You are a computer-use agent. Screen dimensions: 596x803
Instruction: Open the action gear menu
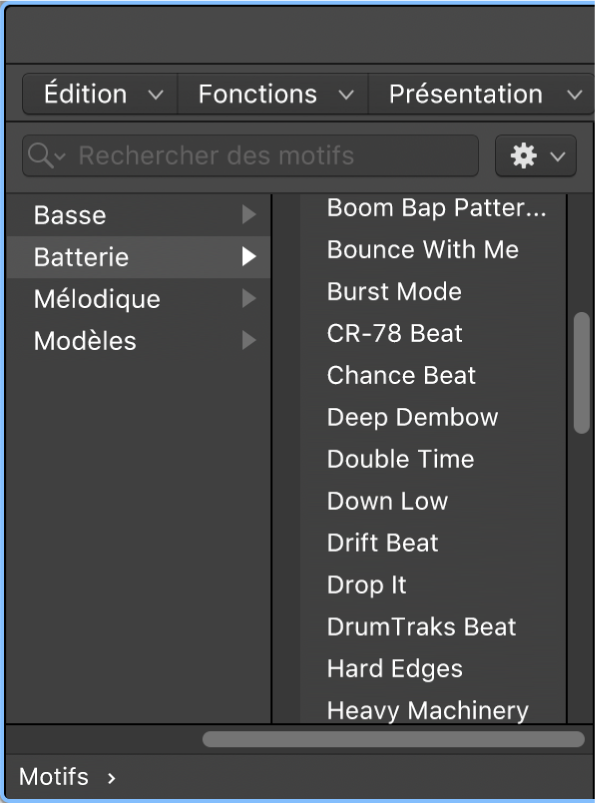coord(535,156)
